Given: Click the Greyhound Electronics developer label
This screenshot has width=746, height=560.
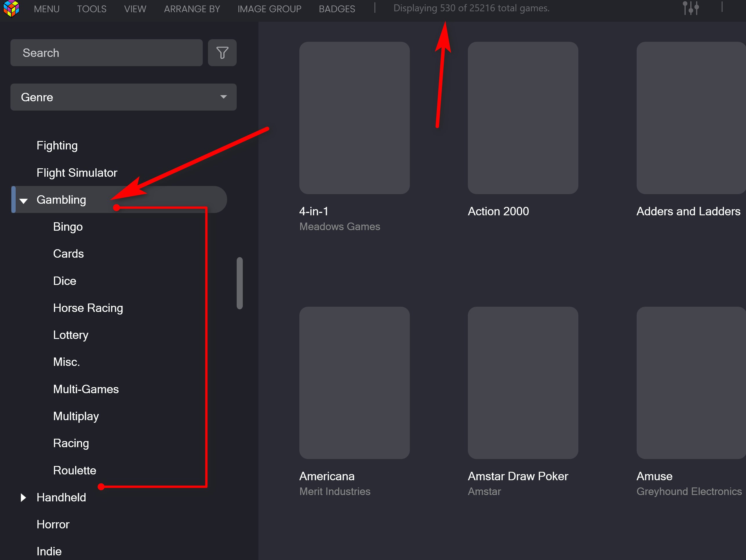Looking at the screenshot, I should click(x=689, y=492).
